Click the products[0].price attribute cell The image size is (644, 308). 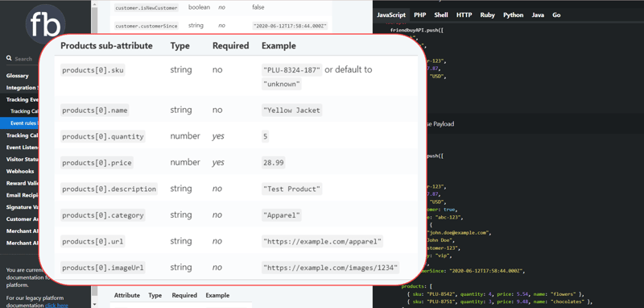(97, 163)
